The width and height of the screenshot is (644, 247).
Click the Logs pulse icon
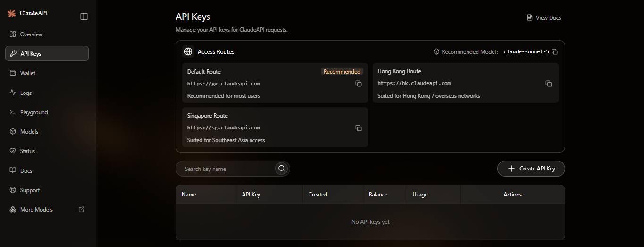(13, 93)
